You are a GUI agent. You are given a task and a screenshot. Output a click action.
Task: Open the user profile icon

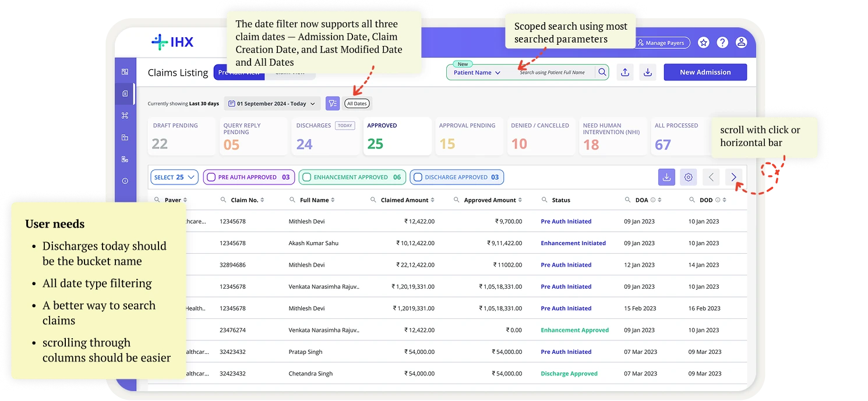(741, 42)
